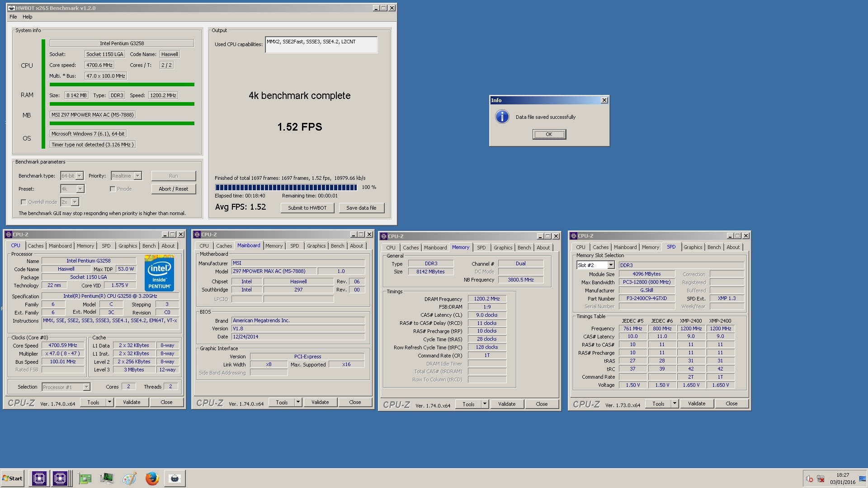Click the Intel Pentium G3258 CPU name field

click(122, 43)
